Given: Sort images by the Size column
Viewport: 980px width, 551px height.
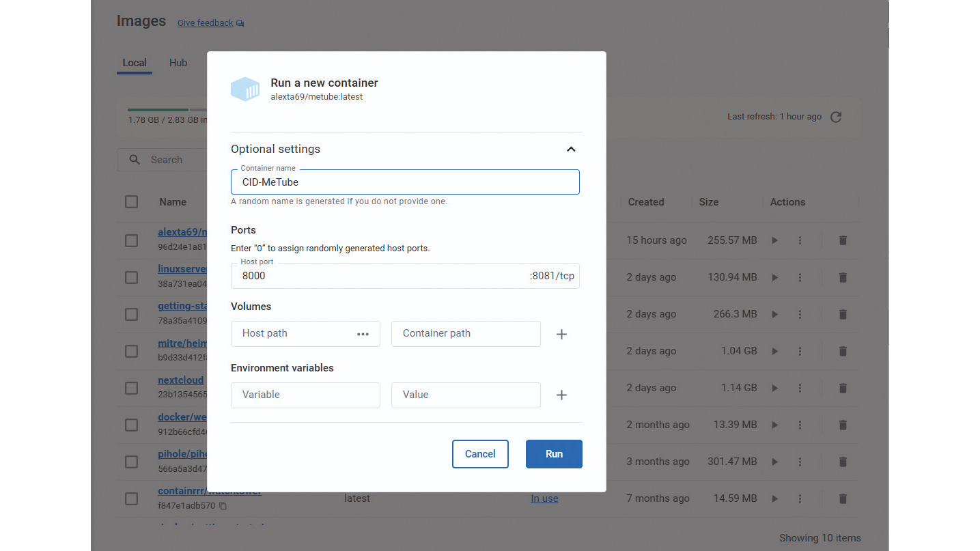Looking at the screenshot, I should 709,202.
